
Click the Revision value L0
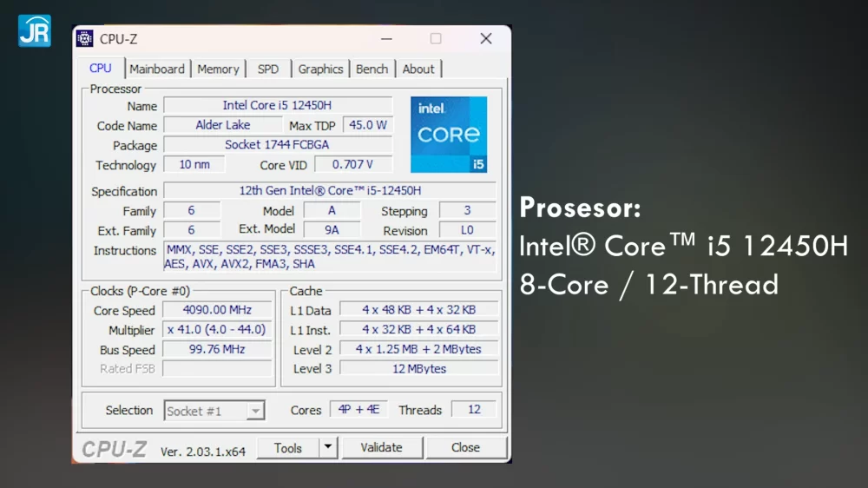tap(467, 230)
